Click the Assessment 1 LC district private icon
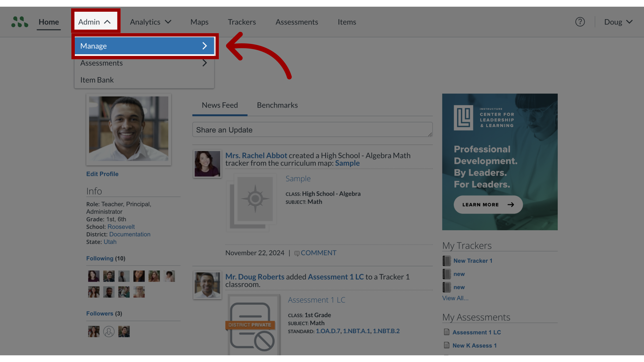Image resolution: width=644 pixels, height=362 pixels. coord(253,325)
